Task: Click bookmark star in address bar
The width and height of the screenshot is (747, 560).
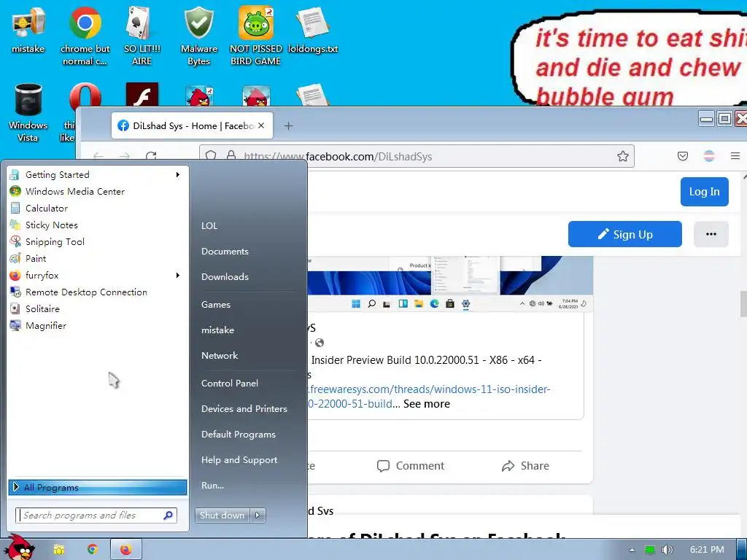Action: (x=623, y=156)
